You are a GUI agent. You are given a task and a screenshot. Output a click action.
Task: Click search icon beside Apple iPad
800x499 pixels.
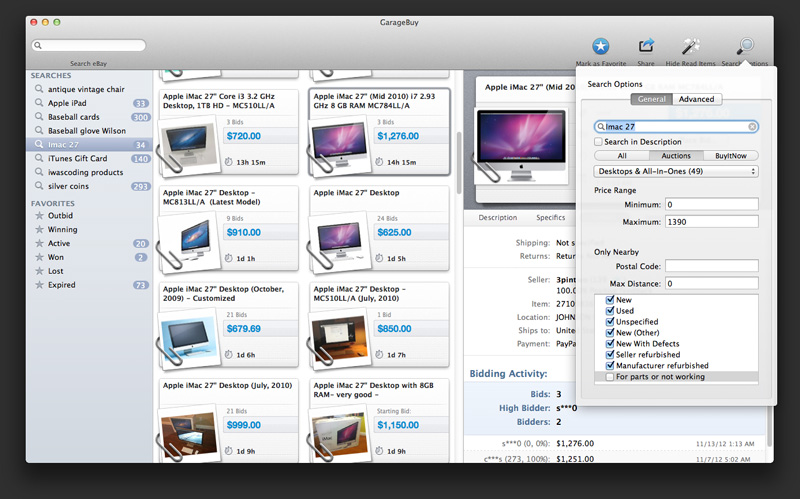[39, 103]
